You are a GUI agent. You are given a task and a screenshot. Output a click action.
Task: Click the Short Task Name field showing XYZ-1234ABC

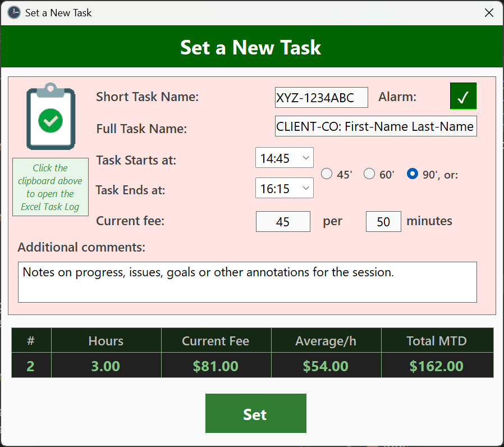click(321, 97)
